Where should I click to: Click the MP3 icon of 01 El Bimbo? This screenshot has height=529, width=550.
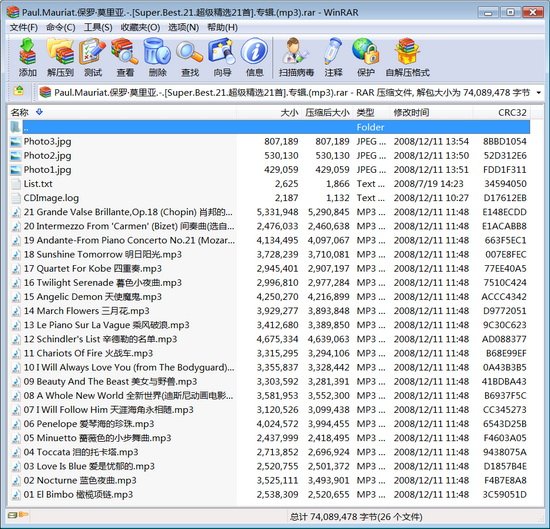pyautogui.click(x=15, y=495)
